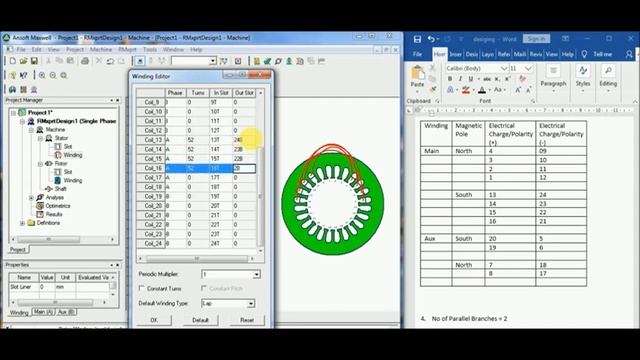Open the Machine menu in Maxwell
This screenshot has width=640, height=360.
pos(101,49)
